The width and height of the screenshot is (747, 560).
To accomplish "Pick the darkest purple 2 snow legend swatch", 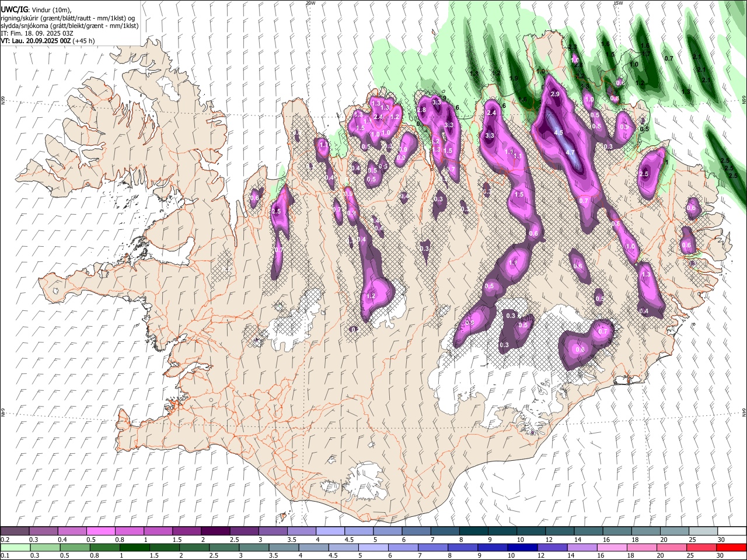I will pos(215,531).
